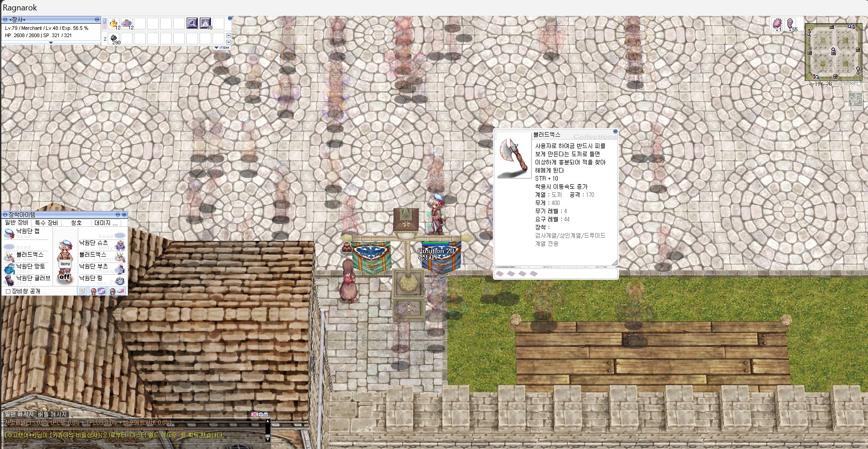868x449 pixels.
Task: Click the character's green HP bar
Action: pyautogui.click(x=436, y=244)
